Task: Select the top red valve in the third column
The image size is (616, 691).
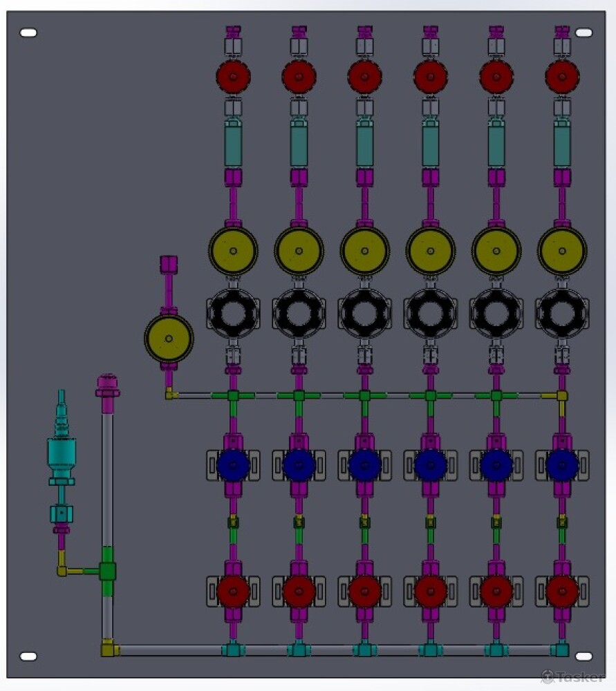Action: (364, 77)
